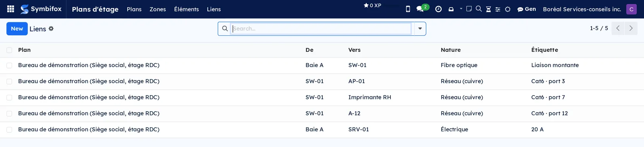Open the gear actions next to Liens
644x147 pixels.
click(51, 29)
